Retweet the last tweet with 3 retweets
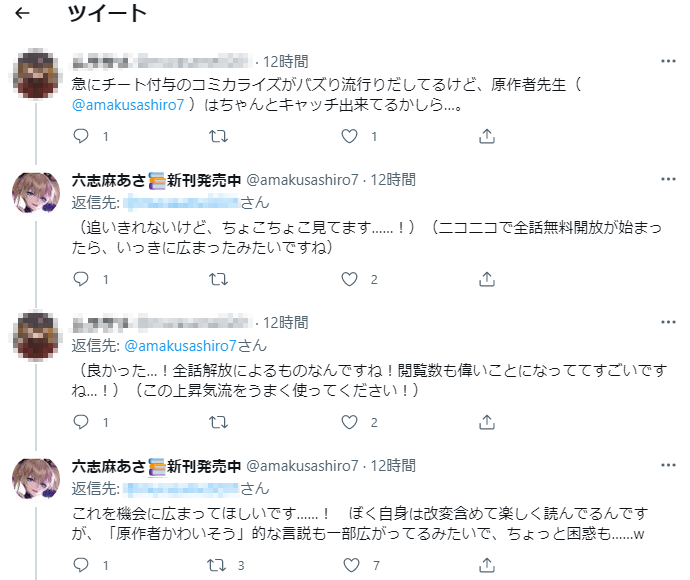690x580 pixels. (216, 565)
